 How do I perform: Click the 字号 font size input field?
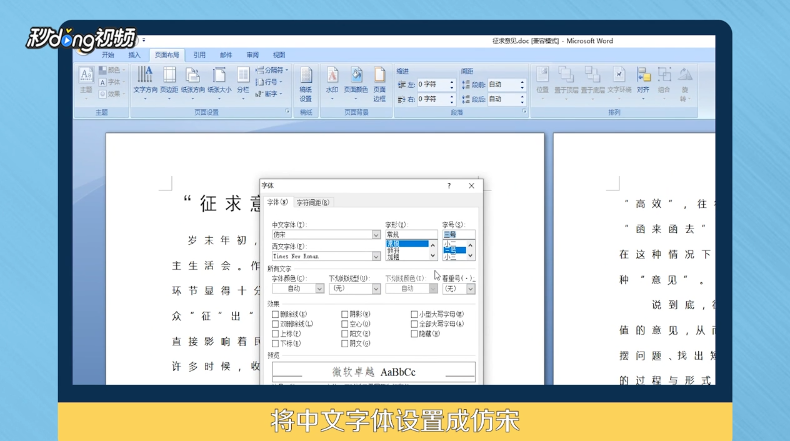tap(458, 234)
